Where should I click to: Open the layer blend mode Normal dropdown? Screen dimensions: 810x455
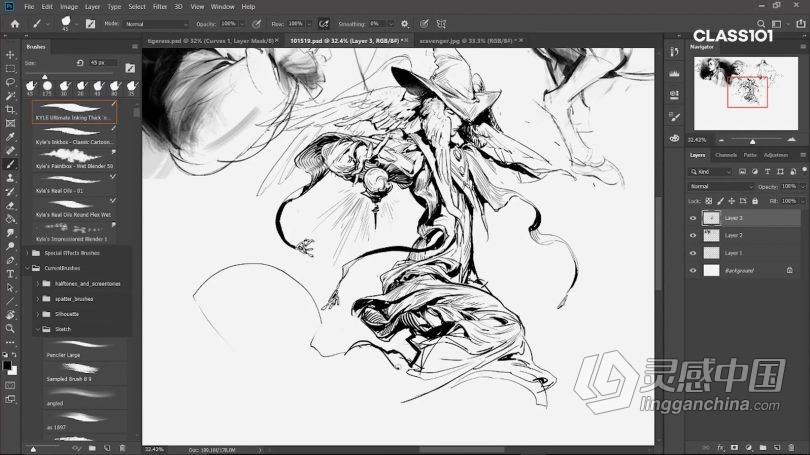coord(721,186)
